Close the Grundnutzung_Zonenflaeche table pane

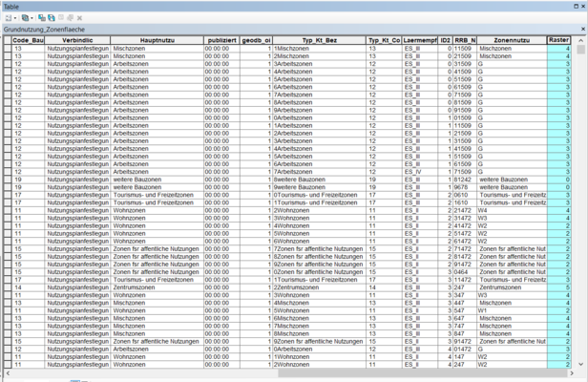click(x=581, y=30)
